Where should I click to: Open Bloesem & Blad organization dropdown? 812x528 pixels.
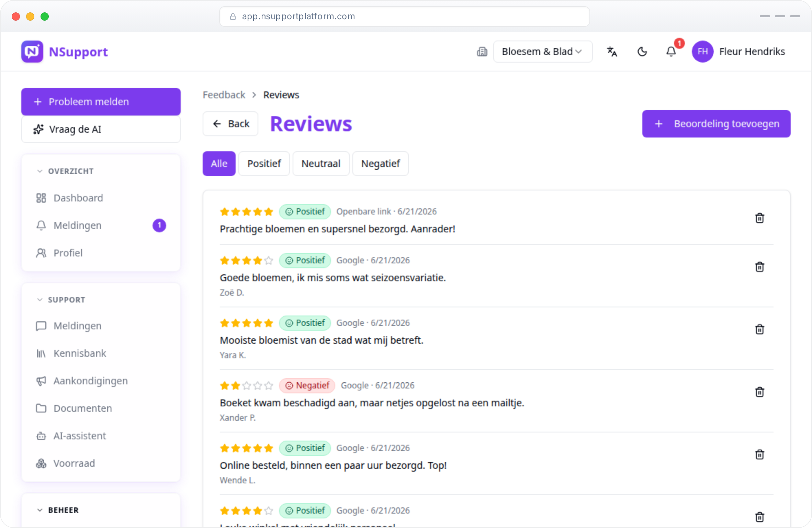coord(543,52)
